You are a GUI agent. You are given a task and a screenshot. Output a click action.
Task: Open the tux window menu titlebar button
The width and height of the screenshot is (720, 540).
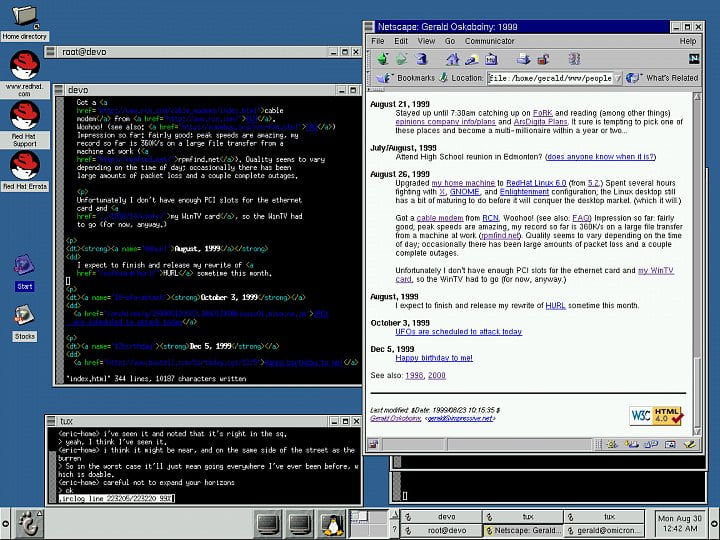point(52,421)
